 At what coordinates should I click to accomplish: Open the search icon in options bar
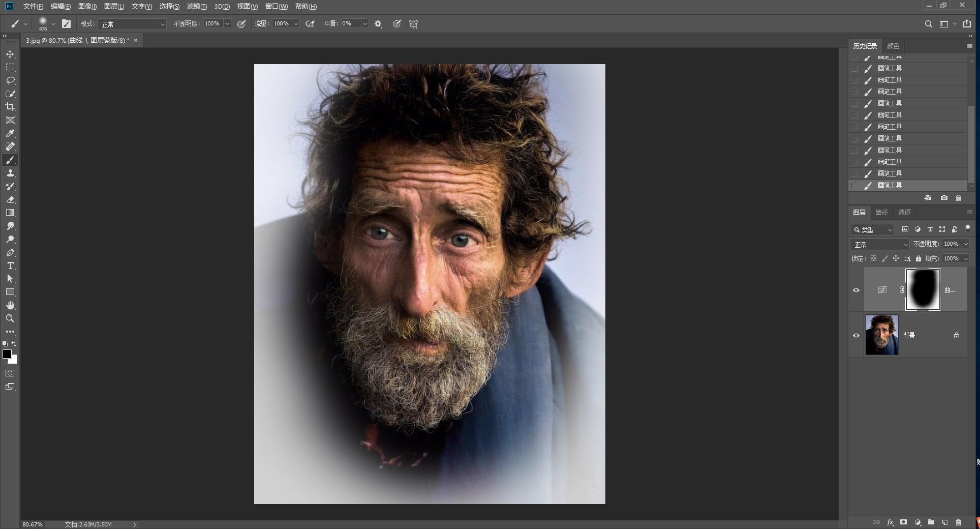click(x=928, y=24)
